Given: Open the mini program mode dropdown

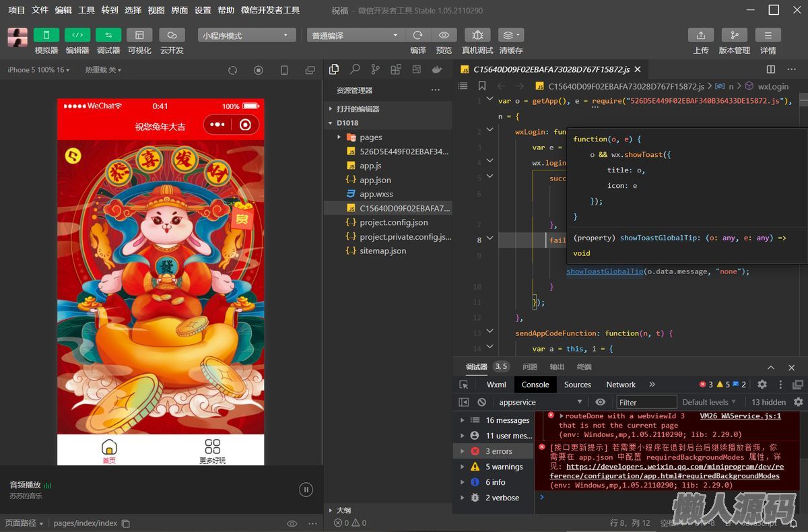Looking at the screenshot, I should pyautogui.click(x=246, y=36).
